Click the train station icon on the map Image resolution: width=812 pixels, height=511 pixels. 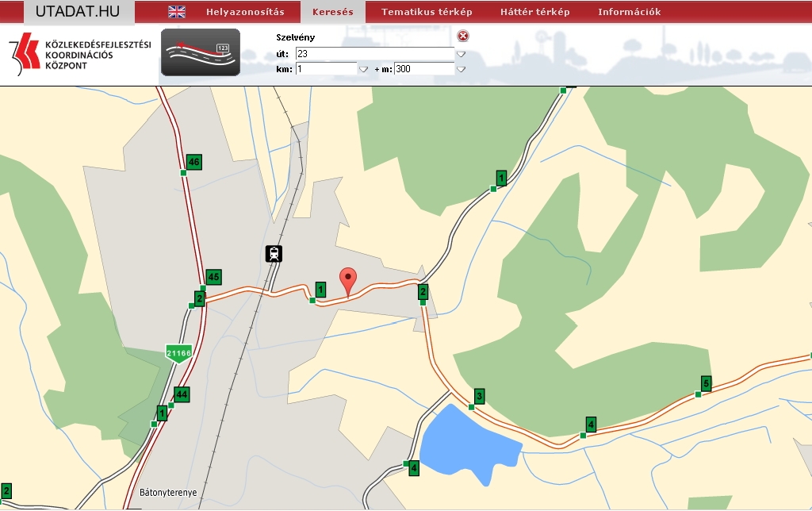coord(274,254)
